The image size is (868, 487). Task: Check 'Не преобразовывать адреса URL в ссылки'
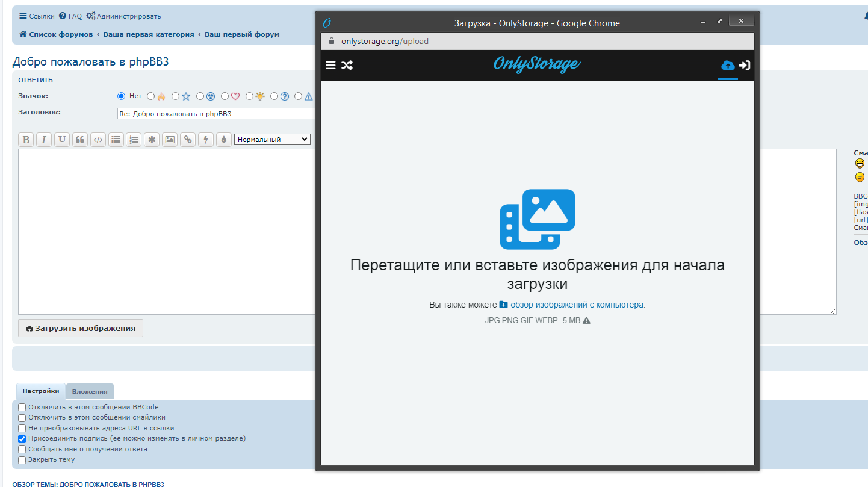(22, 429)
